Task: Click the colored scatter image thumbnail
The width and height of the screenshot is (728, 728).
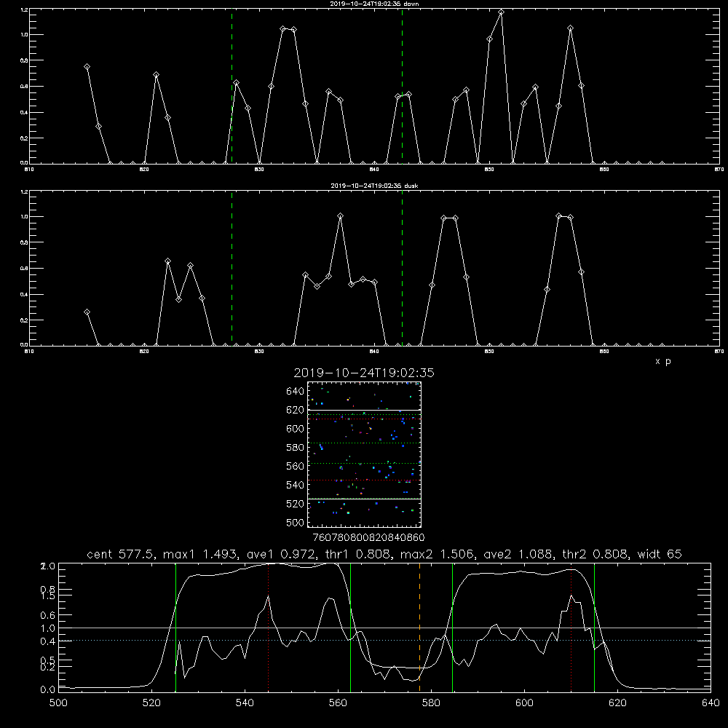Action: click(364, 454)
